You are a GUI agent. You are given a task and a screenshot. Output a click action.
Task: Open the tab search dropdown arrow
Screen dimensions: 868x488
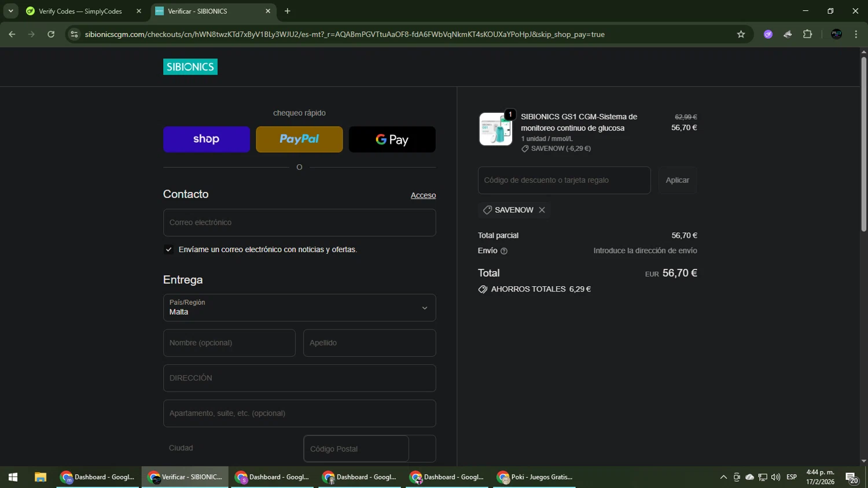pyautogui.click(x=10, y=11)
